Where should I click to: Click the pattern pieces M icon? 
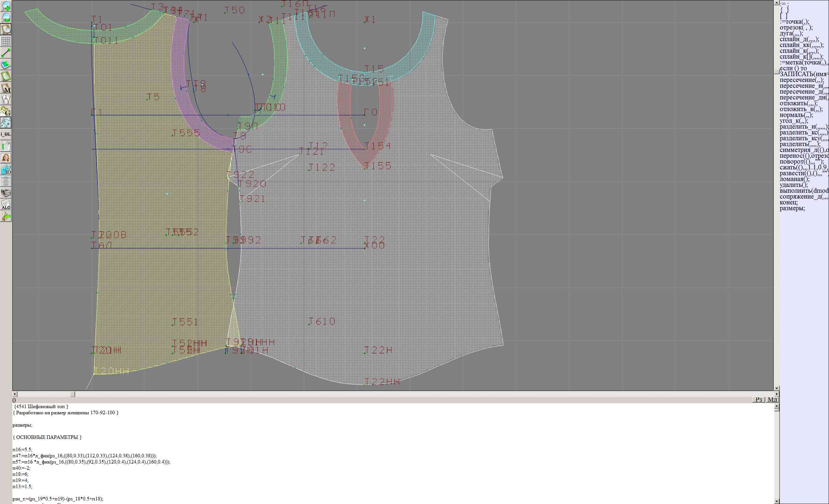point(6,88)
